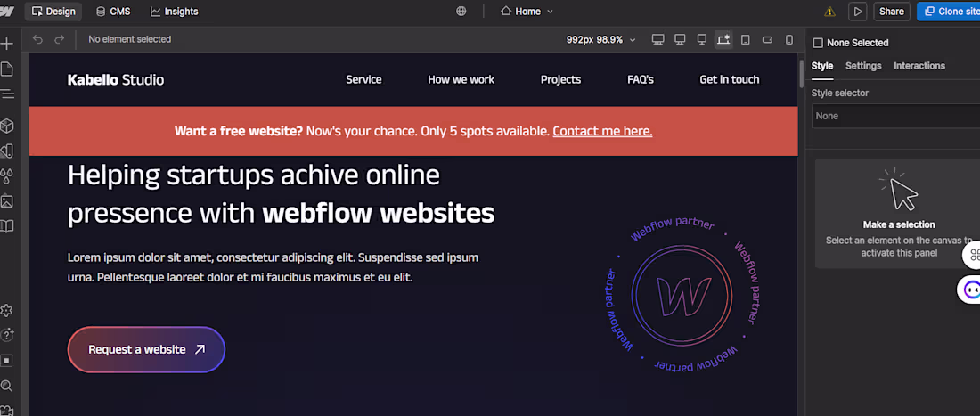Click the blue Clone site button
Viewport: 980px width, 416px height.
click(948, 12)
